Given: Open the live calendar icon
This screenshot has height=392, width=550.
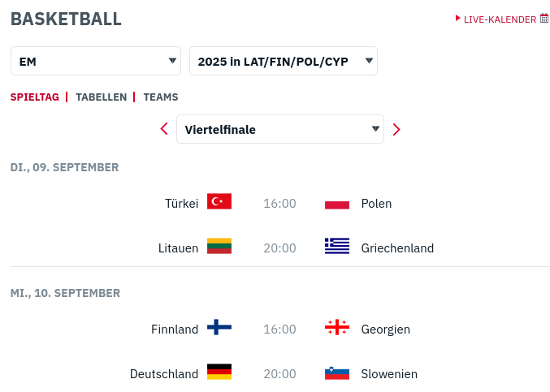Looking at the screenshot, I should (x=544, y=18).
